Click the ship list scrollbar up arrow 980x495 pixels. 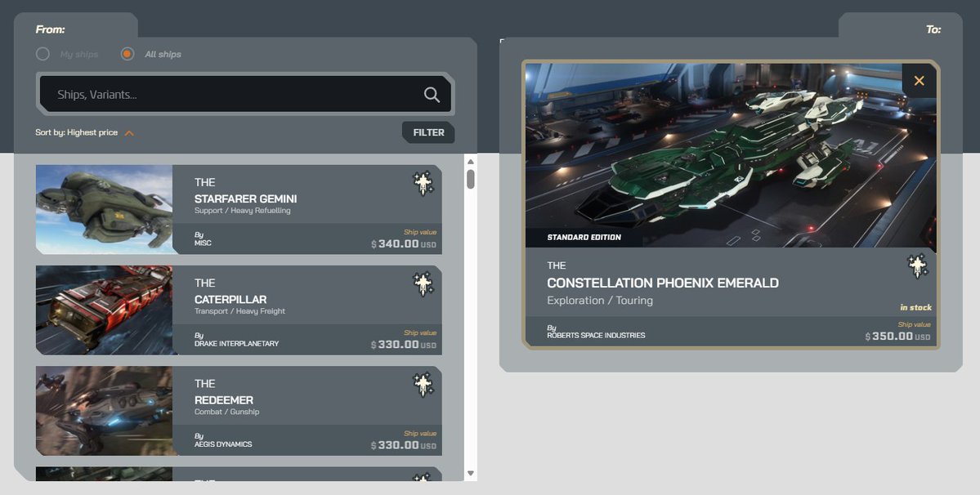coord(471,162)
